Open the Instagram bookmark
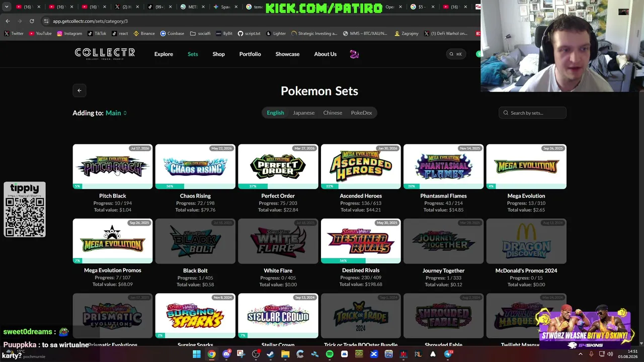644x362 pixels. (69, 34)
